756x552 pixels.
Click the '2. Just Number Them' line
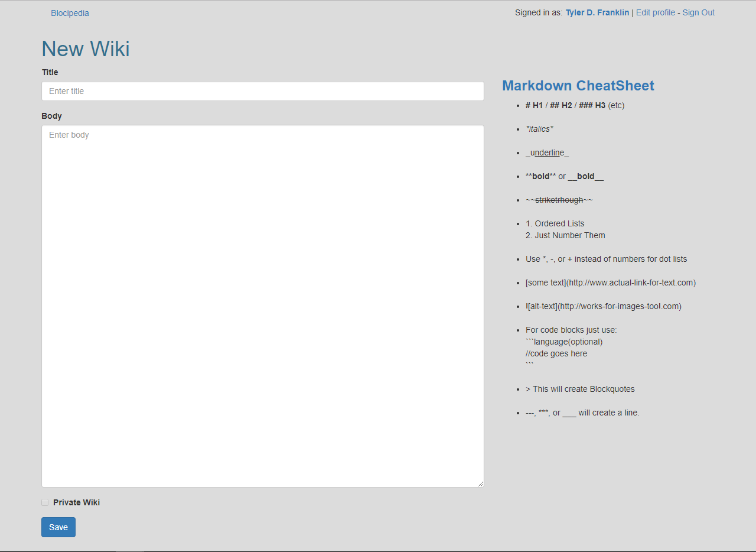click(565, 235)
